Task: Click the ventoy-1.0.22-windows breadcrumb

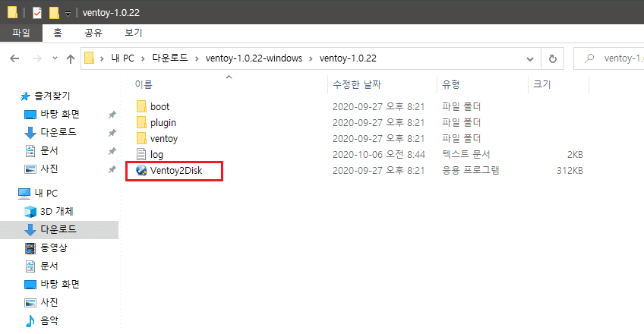Action: pyautogui.click(x=254, y=58)
